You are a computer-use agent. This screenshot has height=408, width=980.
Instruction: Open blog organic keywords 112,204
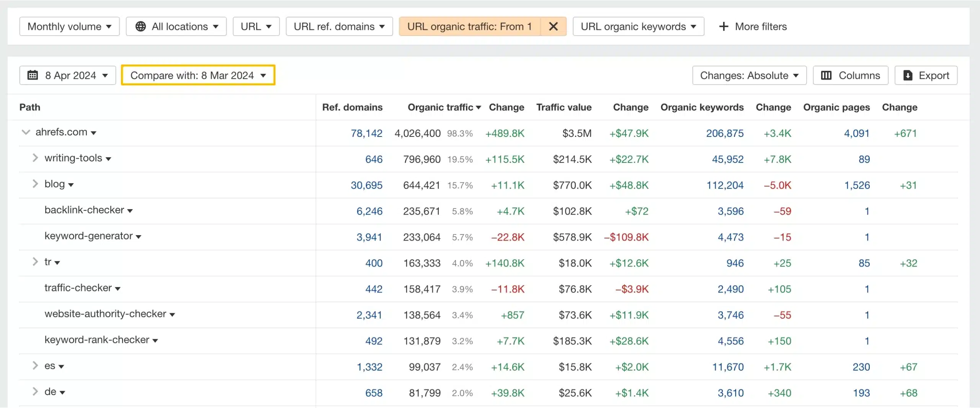point(725,185)
